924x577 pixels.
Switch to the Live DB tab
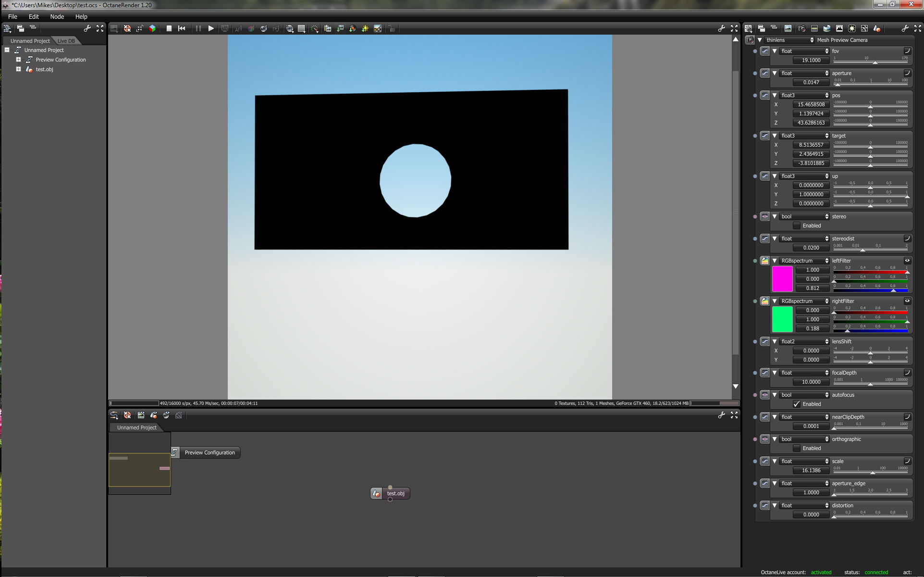(x=66, y=41)
